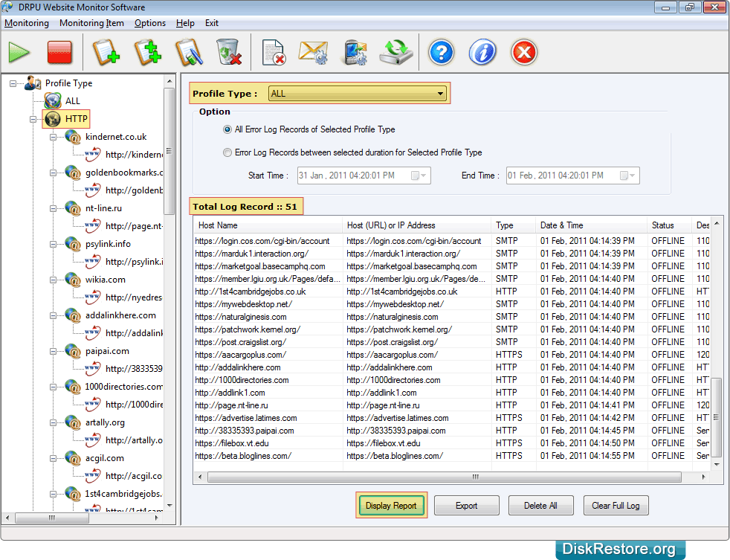Sort by the Status column header

669,225
